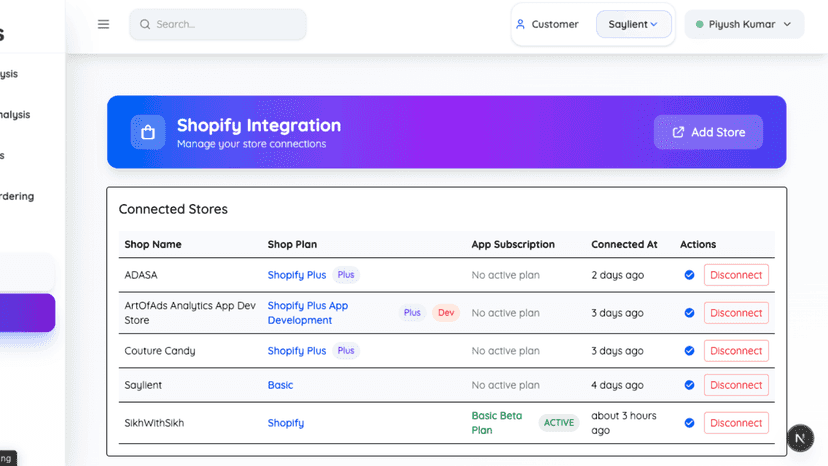
Task: Click the Shop Name column header
Action: [x=153, y=245]
